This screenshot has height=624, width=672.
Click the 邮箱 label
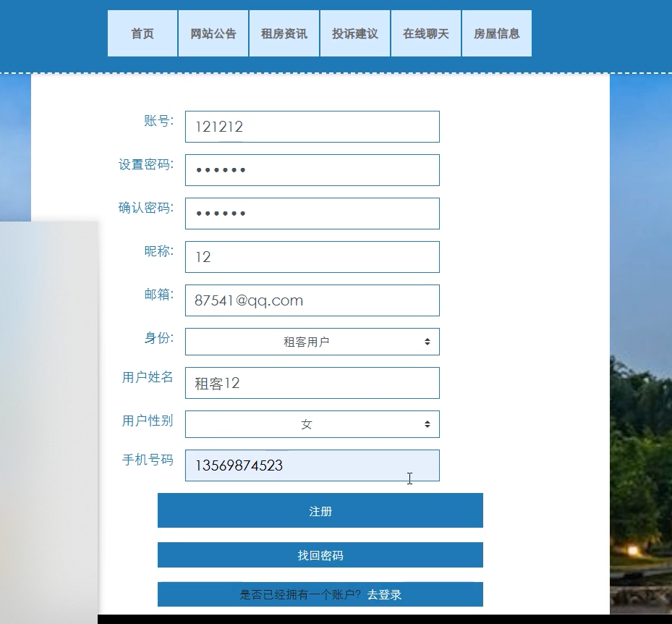pyautogui.click(x=158, y=294)
